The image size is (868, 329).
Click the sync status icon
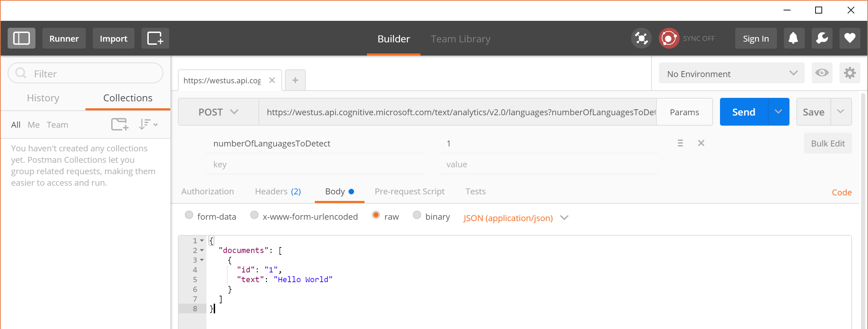(x=669, y=38)
